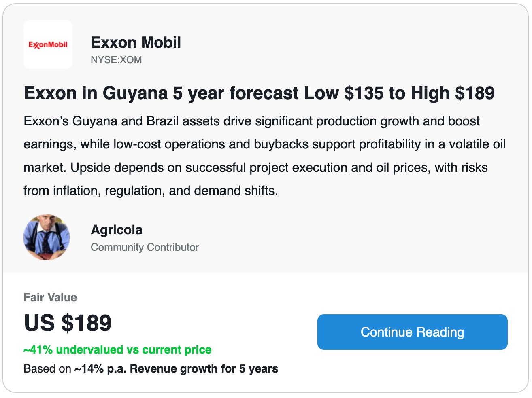
Task: Select the NYSE:XOM ticker symbol
Action: pos(116,60)
